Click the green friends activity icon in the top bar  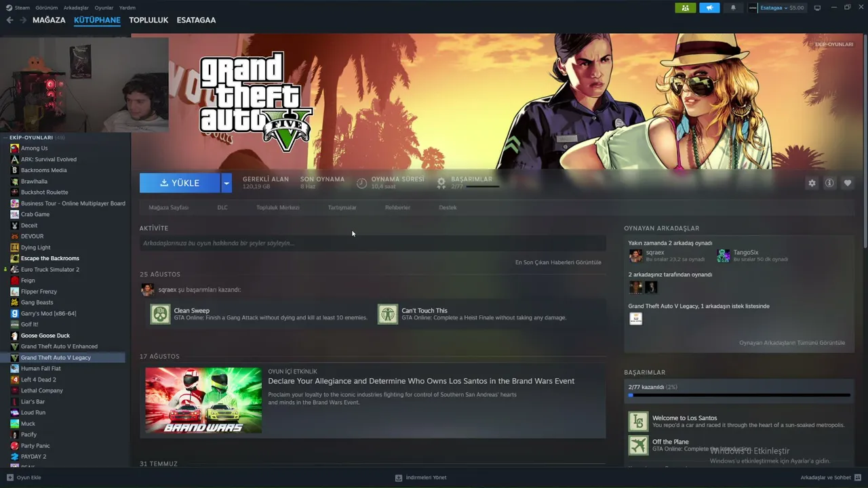[686, 8]
